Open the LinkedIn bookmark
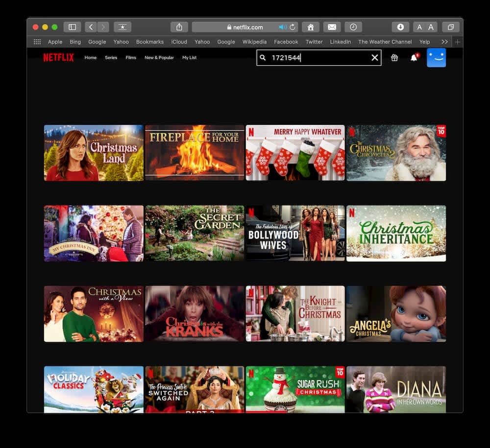Viewport: 490px width, 448px height. click(341, 42)
